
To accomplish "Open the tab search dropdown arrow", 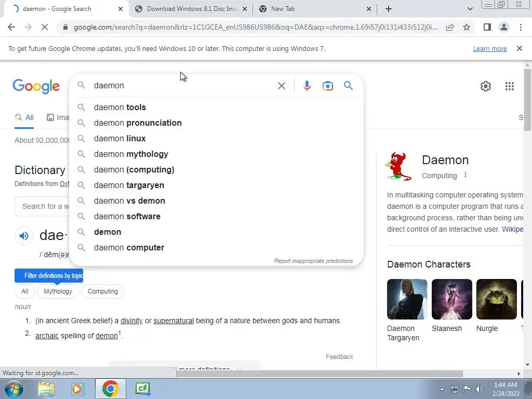I will pos(470,9).
